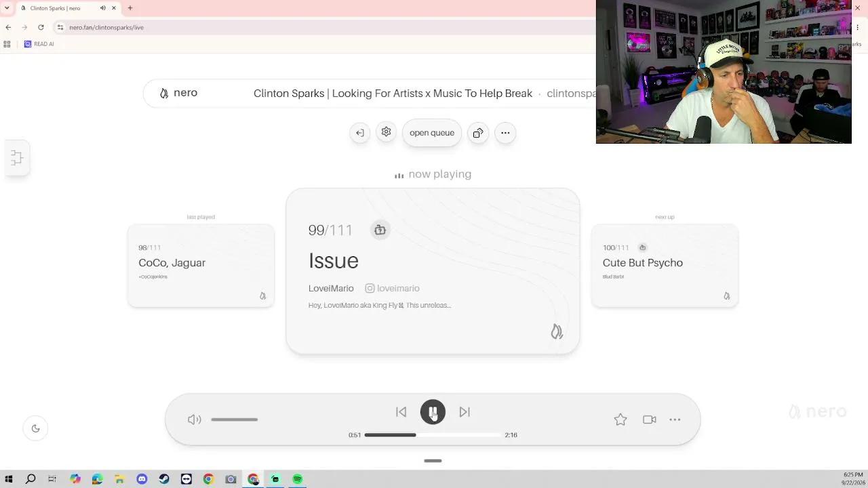The width and height of the screenshot is (868, 488).
Task: Select the Clinton Sparks | nero browser tab
Action: click(68, 8)
